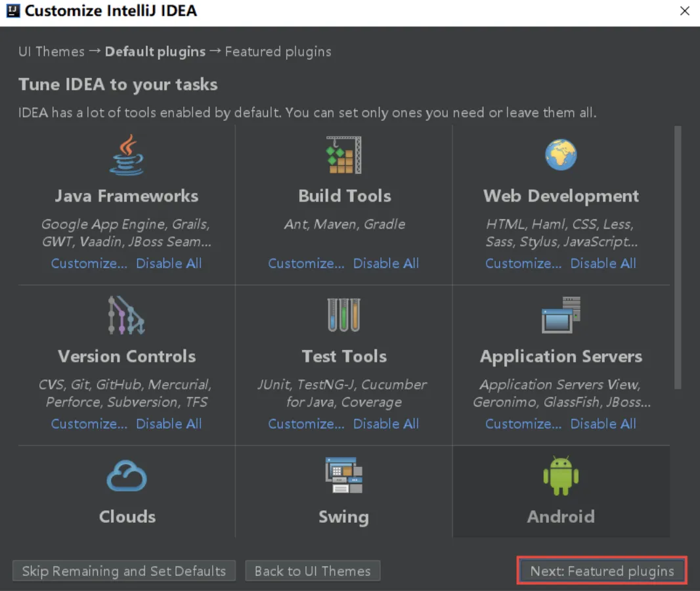Go Back to UI Themes
The width and height of the screenshot is (700, 591).
click(x=313, y=571)
